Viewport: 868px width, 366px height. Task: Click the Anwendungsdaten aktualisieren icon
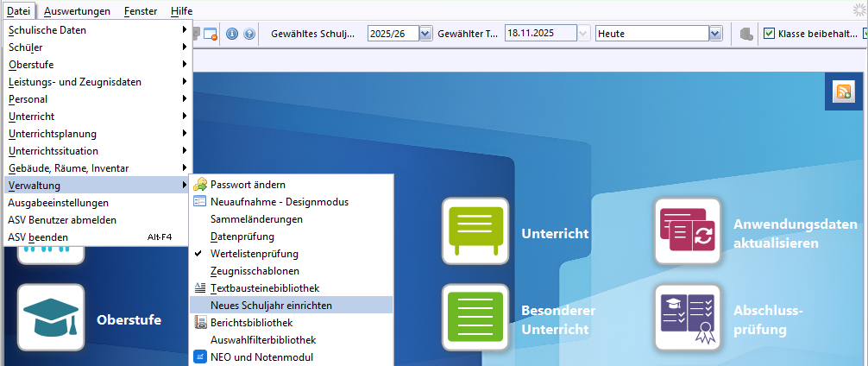687,231
